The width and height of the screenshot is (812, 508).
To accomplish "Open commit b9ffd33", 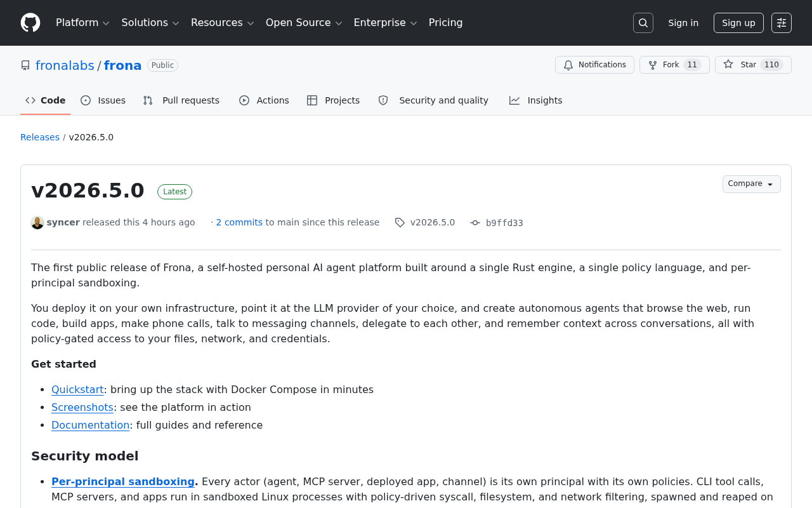I will pos(504,223).
